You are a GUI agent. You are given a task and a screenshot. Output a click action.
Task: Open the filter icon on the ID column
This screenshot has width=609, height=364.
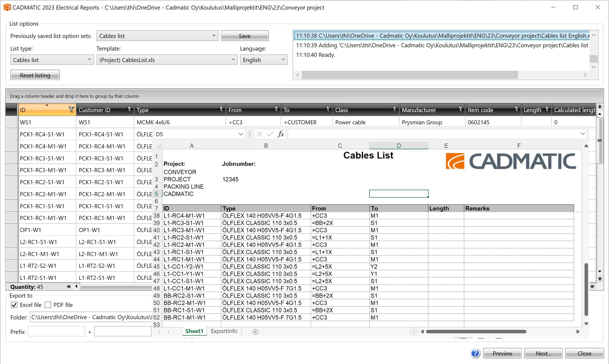(x=72, y=110)
